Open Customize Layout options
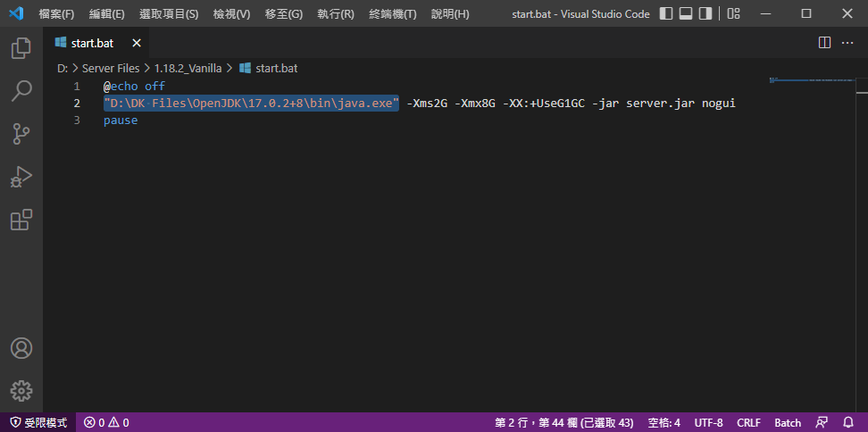Viewport: 868px width, 432px height. (x=733, y=13)
